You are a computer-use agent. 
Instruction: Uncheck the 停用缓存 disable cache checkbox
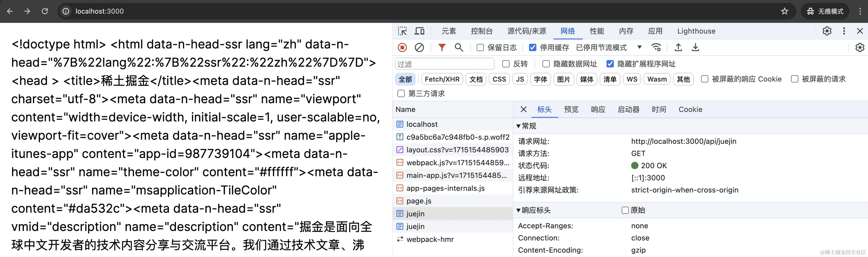[532, 48]
